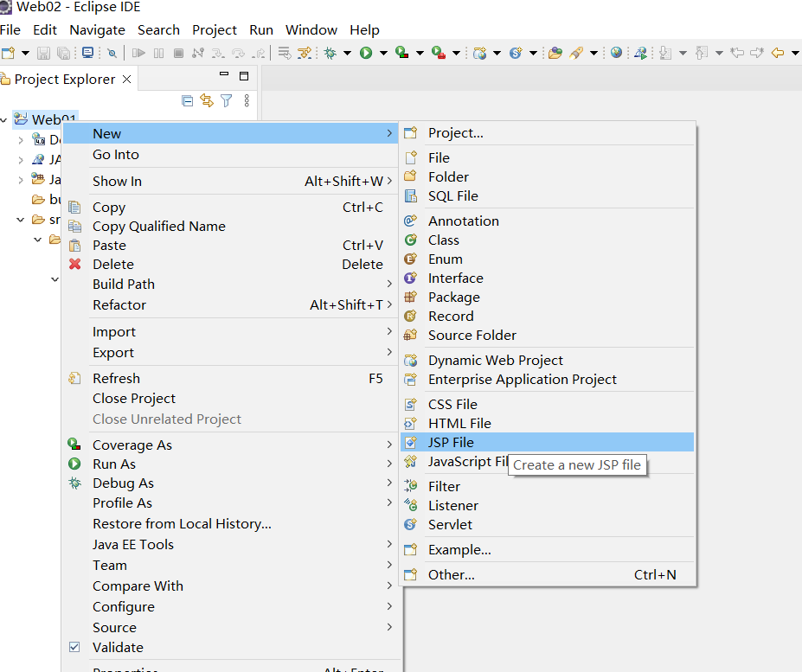Close the Project Explorer tab
This screenshot has height=672, width=802.
tap(127, 80)
